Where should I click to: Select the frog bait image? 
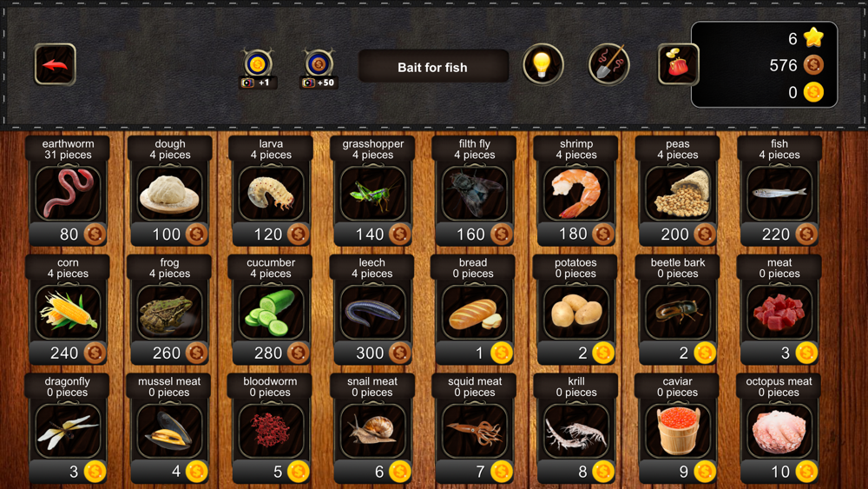pyautogui.click(x=169, y=312)
